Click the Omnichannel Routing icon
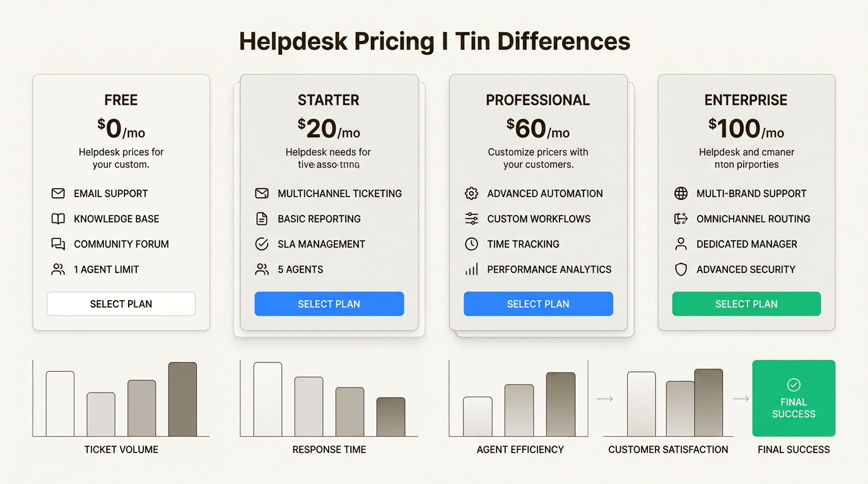 (681, 219)
